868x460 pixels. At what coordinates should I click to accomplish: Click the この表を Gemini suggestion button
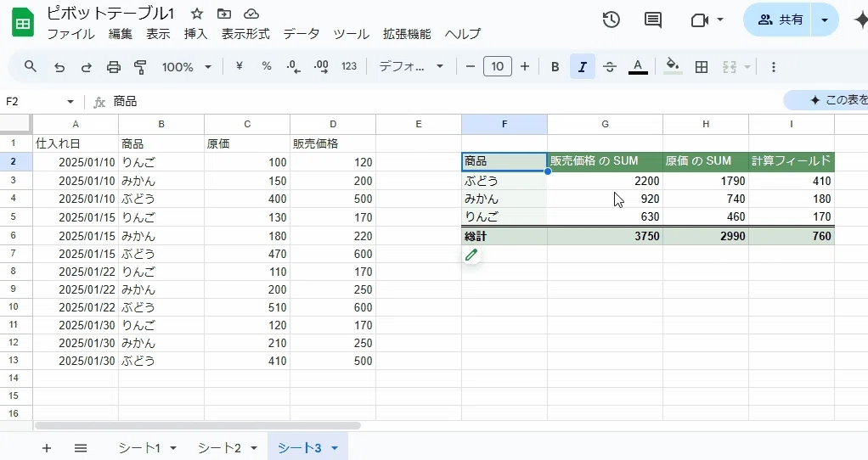827,100
